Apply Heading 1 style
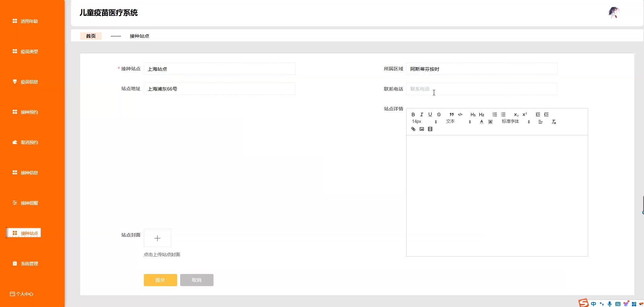 473,114
